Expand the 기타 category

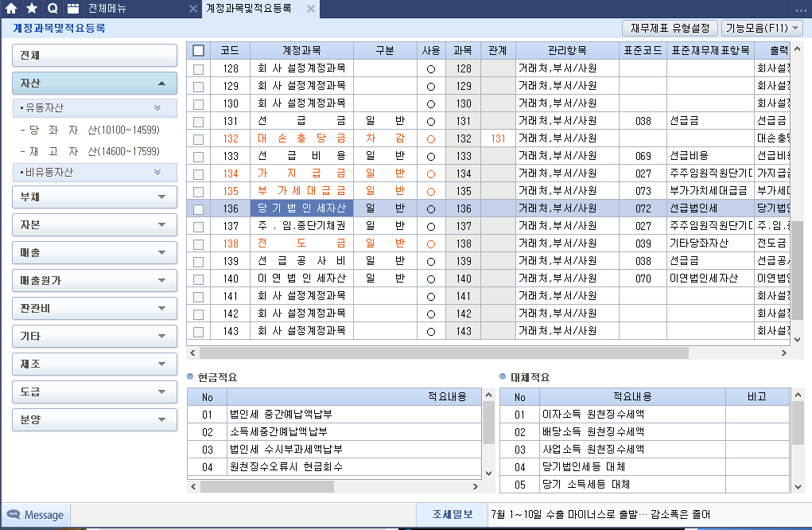95,337
